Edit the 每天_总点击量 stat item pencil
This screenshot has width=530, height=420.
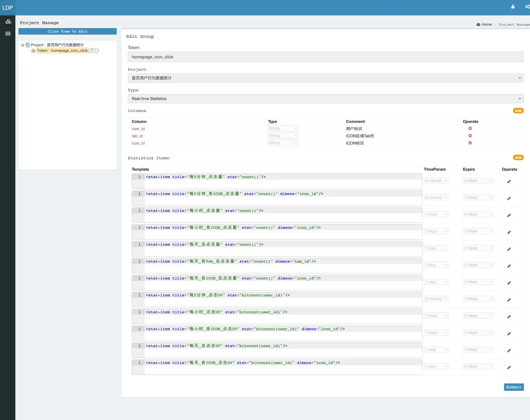click(509, 249)
